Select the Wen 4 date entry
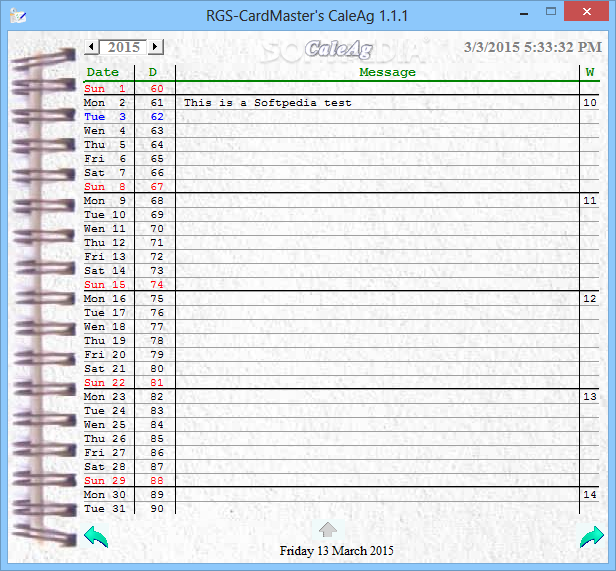This screenshot has height=571, width=616. click(104, 131)
